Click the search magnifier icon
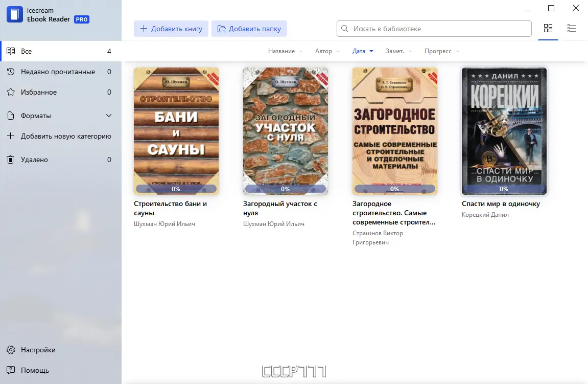The height and width of the screenshot is (384, 588). click(x=345, y=29)
